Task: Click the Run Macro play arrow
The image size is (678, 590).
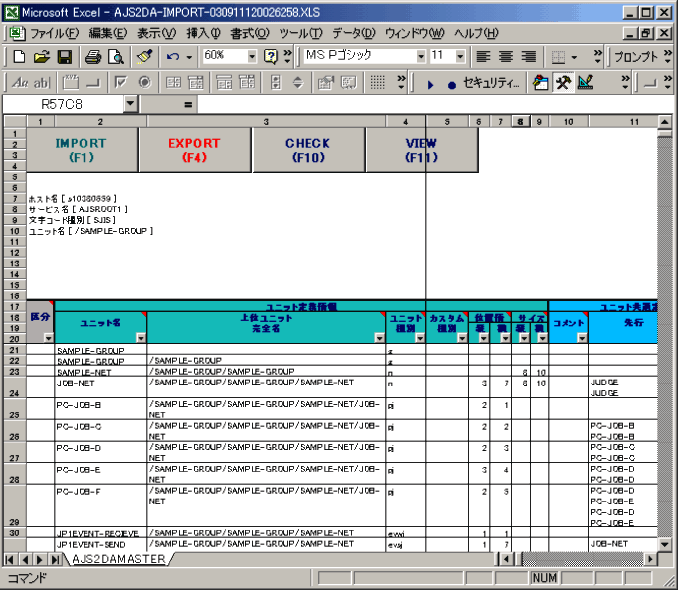Action: (430, 85)
